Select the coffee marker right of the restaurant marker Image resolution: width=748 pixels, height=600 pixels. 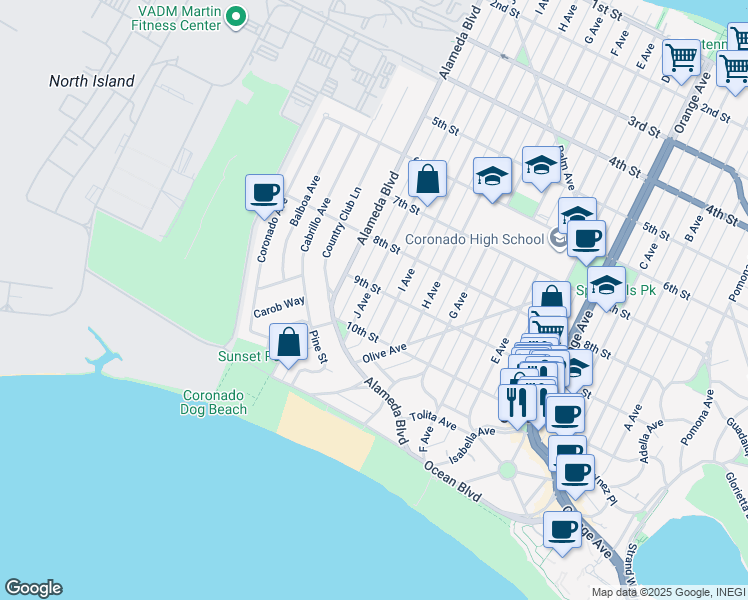565,415
